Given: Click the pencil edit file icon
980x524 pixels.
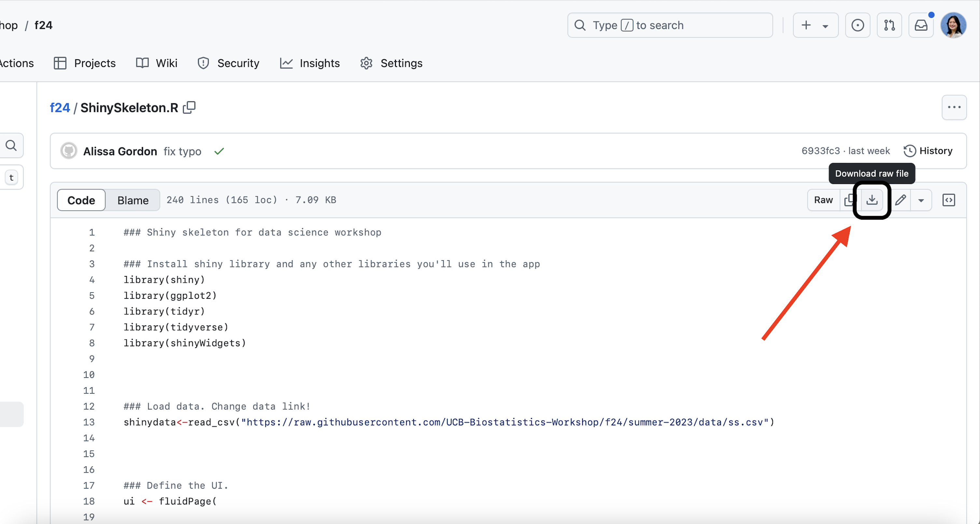Looking at the screenshot, I should pyautogui.click(x=900, y=200).
